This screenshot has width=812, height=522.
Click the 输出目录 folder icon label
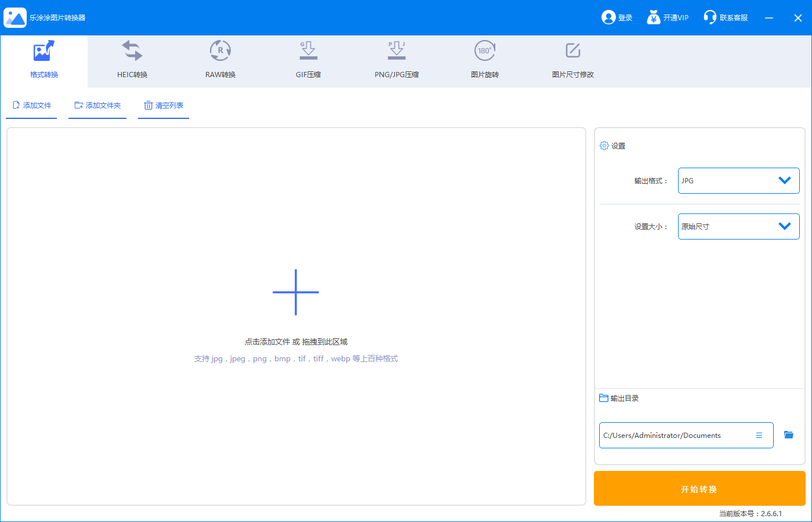click(x=604, y=398)
